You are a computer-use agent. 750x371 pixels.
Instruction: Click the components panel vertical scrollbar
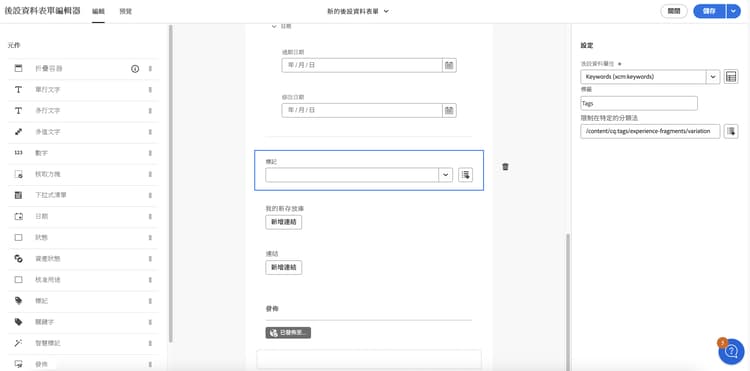(x=171, y=184)
